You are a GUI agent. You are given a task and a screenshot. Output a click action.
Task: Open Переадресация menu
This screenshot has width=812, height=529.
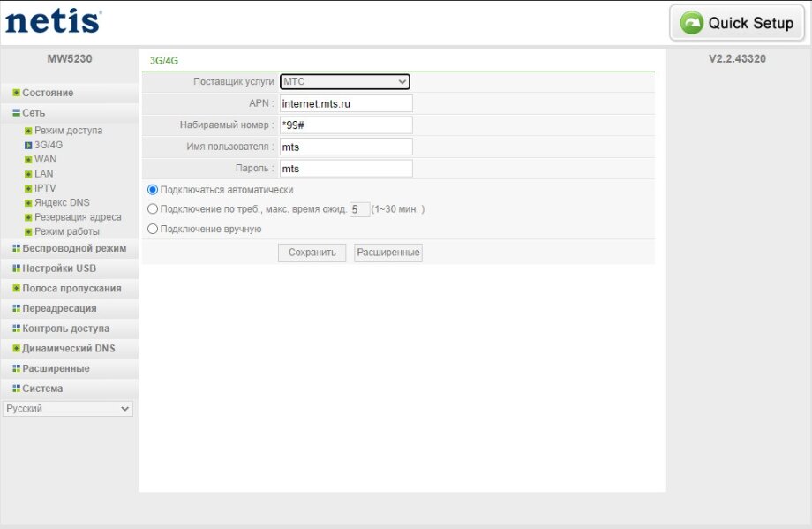click(59, 308)
